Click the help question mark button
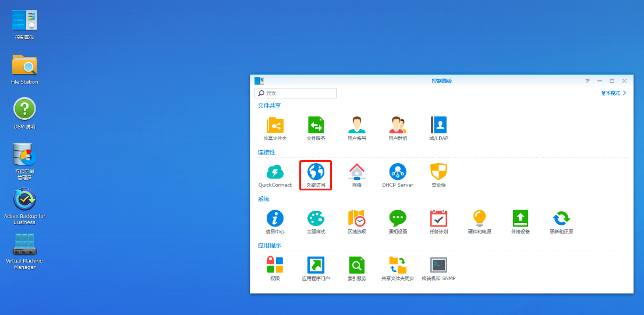644x315 pixels. pos(588,81)
